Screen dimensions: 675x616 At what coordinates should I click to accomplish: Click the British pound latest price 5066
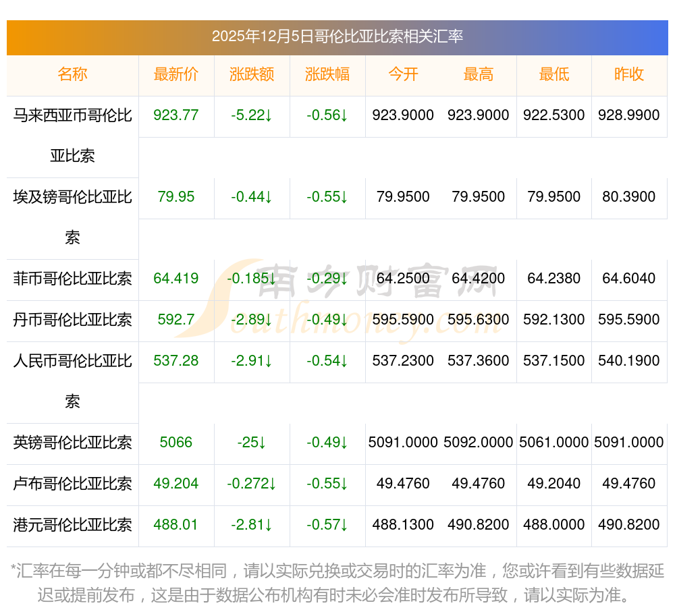point(175,443)
